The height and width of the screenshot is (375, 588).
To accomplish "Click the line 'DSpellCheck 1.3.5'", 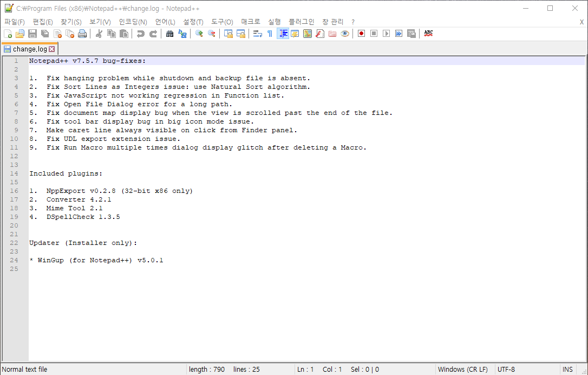I will pos(83,217).
